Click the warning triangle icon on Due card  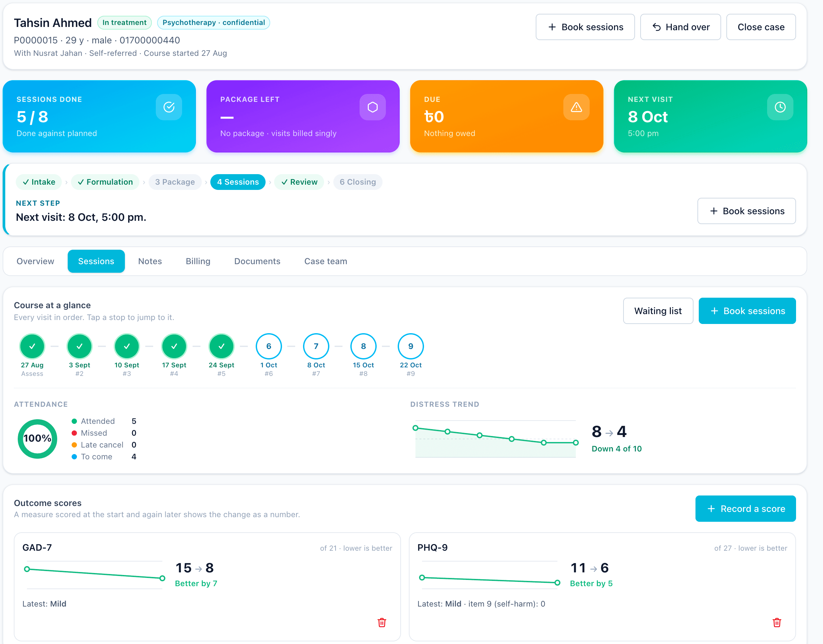576,107
